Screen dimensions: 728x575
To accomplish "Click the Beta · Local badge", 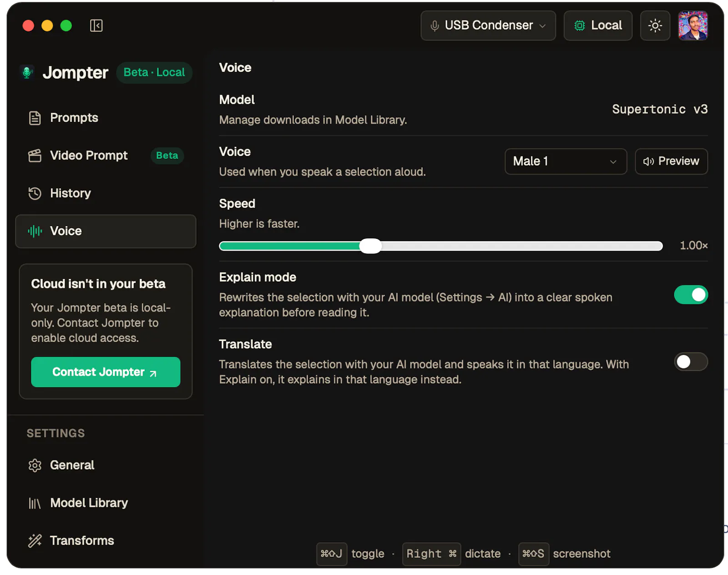I will pyautogui.click(x=154, y=73).
